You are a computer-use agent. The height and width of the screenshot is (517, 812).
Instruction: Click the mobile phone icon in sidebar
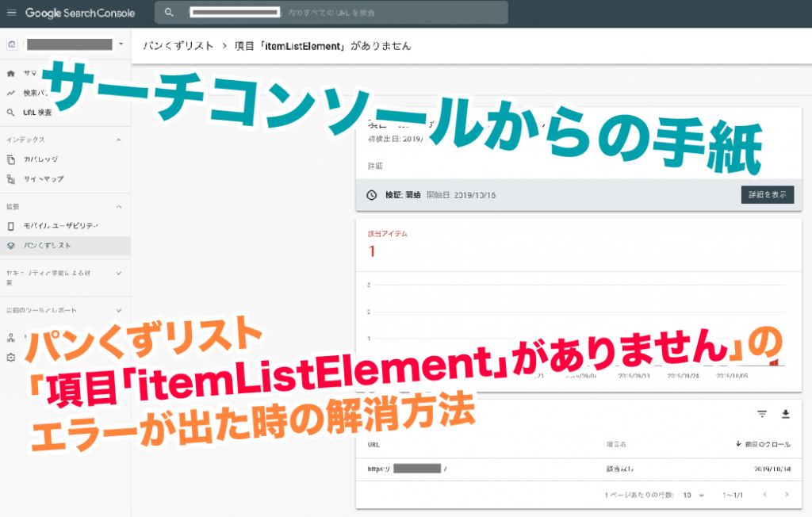(11, 226)
